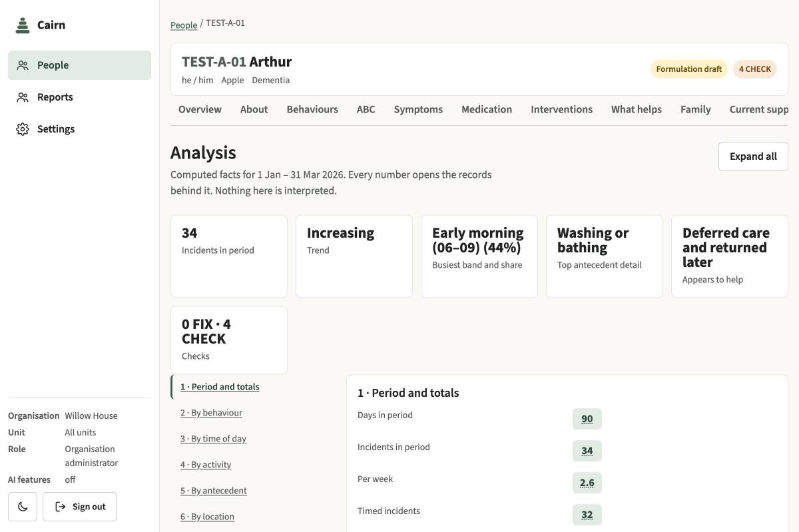The width and height of the screenshot is (799, 532).
Task: Switch to the Medication tab
Action: pyautogui.click(x=487, y=109)
